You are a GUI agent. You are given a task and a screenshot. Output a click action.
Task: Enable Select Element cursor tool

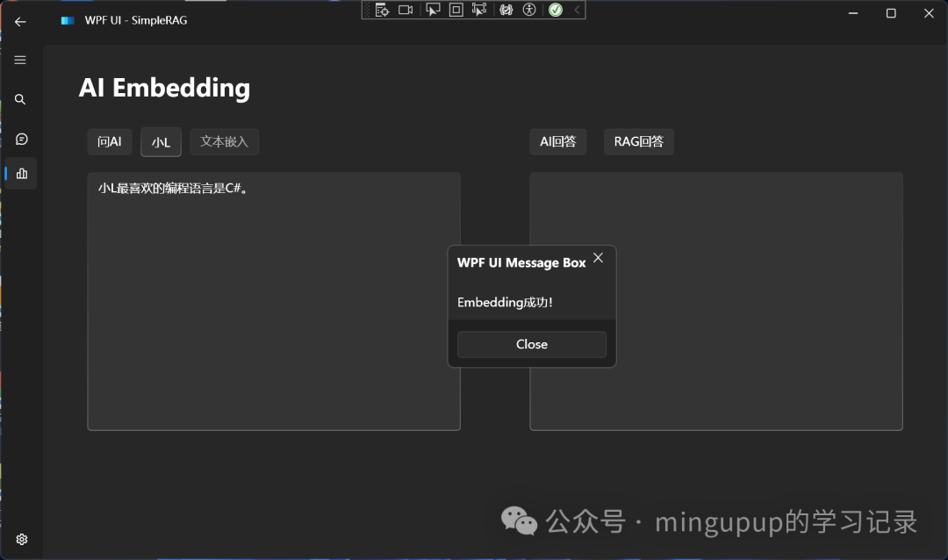[x=433, y=10]
